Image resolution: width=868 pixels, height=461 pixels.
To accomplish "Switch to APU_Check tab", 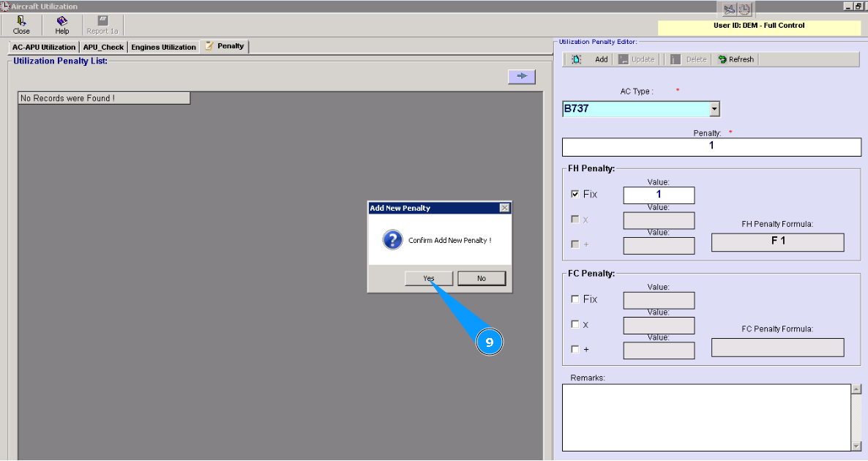I will click(103, 47).
